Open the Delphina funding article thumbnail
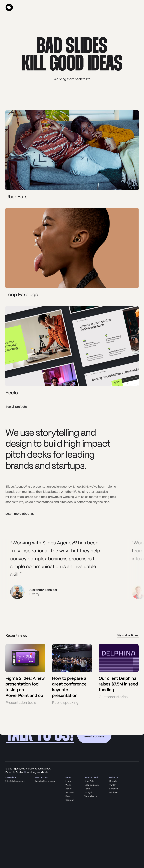The width and height of the screenshot is (144, 868). pos(118,658)
